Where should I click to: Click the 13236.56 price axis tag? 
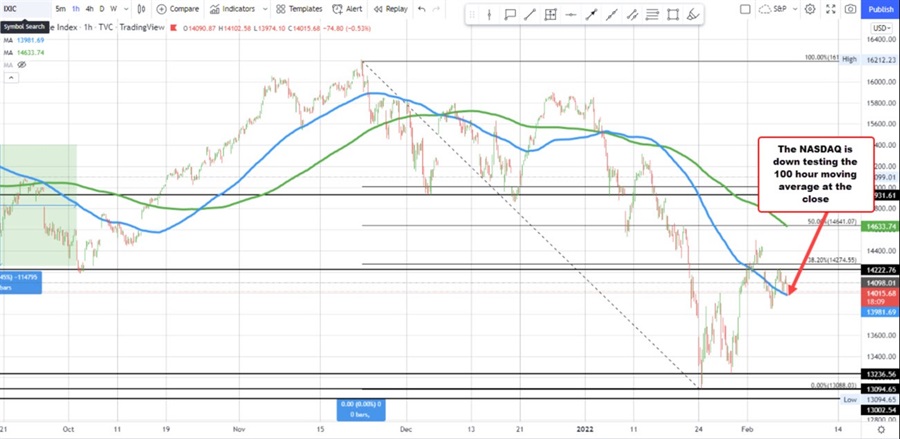[880, 374]
